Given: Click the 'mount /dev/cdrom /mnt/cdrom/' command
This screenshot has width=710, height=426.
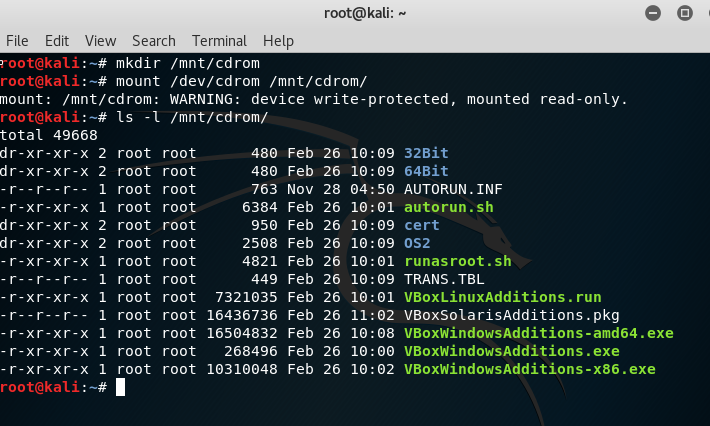Looking at the screenshot, I should click(242, 81).
